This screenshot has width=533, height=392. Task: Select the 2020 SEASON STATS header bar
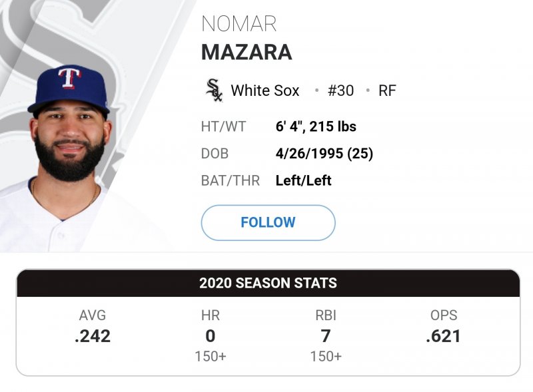point(268,283)
